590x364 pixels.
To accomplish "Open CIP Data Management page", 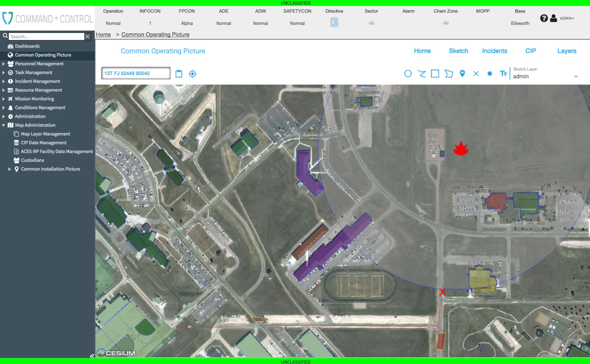I will pyautogui.click(x=43, y=142).
